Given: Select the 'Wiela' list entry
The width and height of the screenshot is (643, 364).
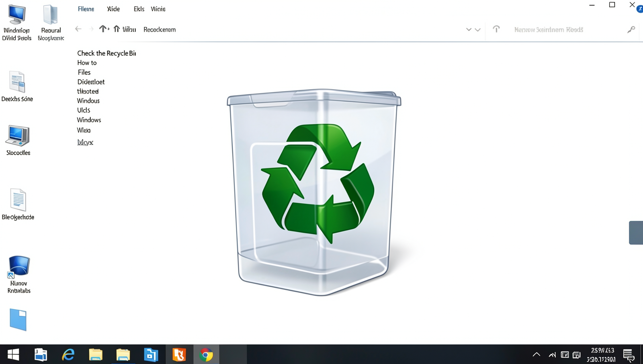Looking at the screenshot, I should (84, 130).
